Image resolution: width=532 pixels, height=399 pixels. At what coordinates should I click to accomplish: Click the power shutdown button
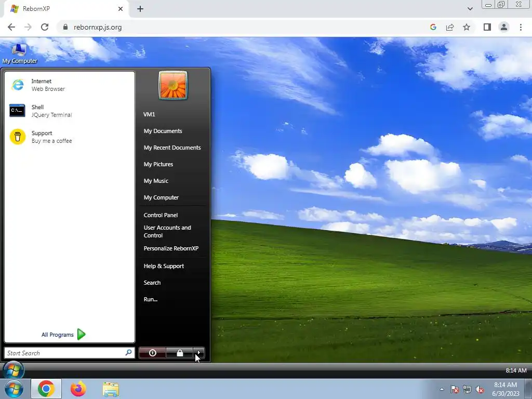(153, 353)
